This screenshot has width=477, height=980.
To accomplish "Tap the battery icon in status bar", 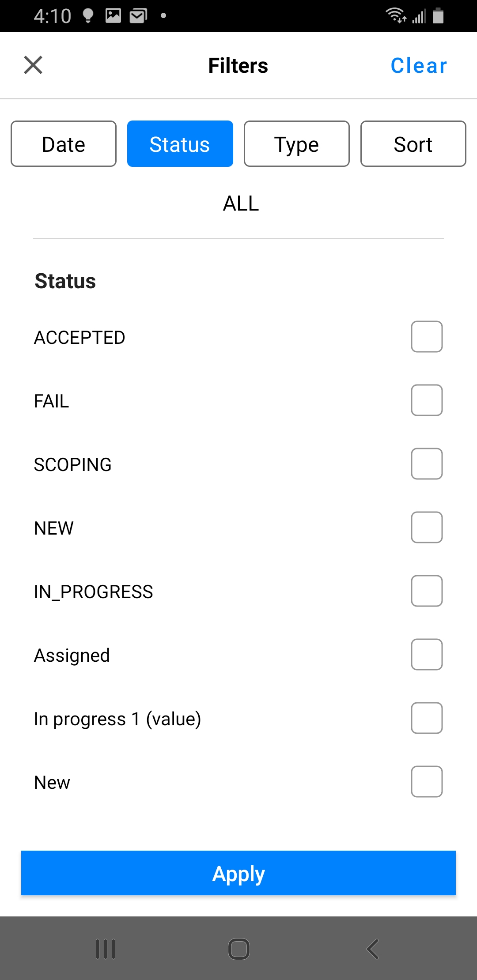I will [438, 15].
